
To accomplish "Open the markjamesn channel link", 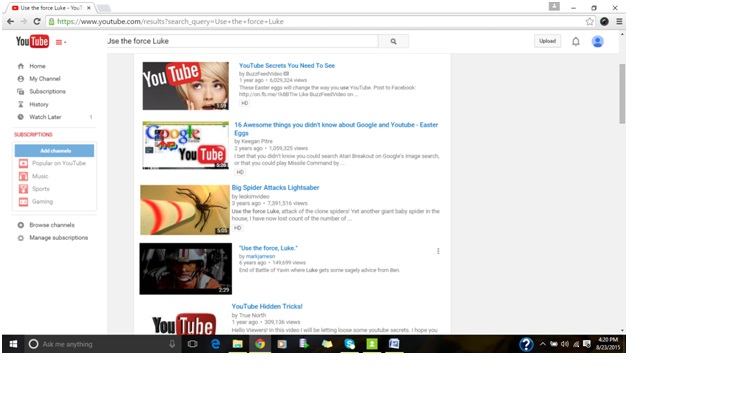I will [261, 256].
